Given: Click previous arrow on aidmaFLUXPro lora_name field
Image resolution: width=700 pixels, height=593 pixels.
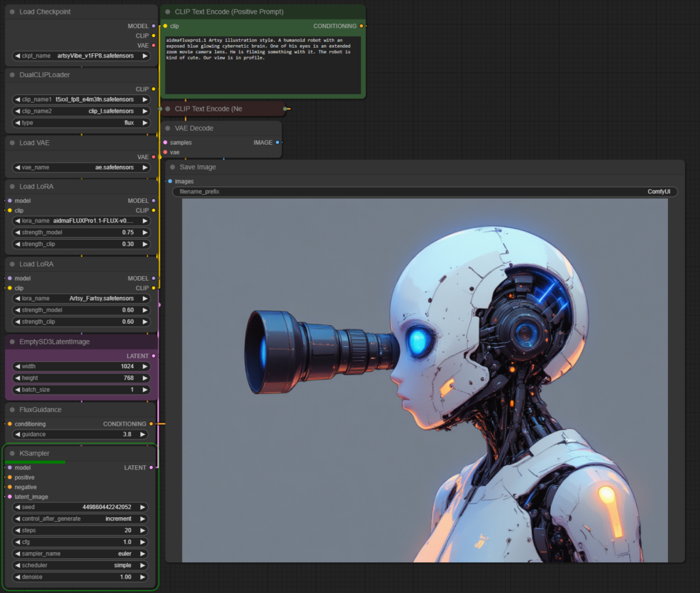Looking at the screenshot, I should 17,221.
